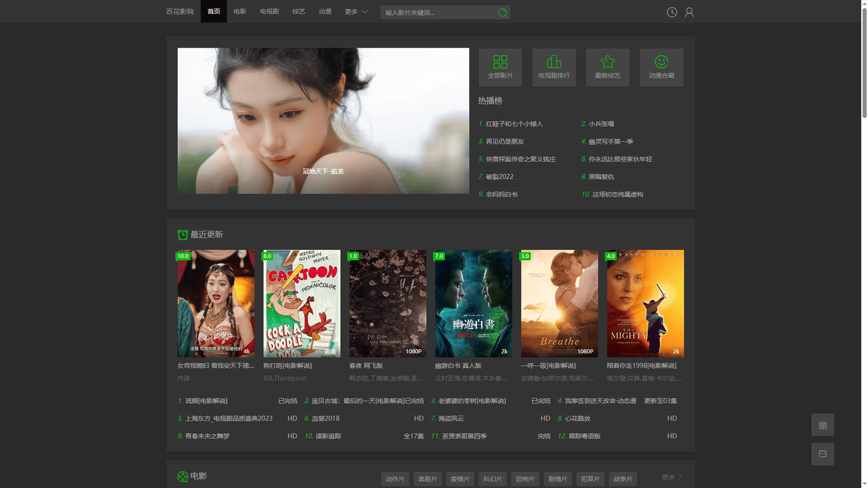Viewport: 868px width, 488px height.
Task: Open 我靠签到逆天改命·动态漫 update entry
Action: pyautogui.click(x=600, y=401)
